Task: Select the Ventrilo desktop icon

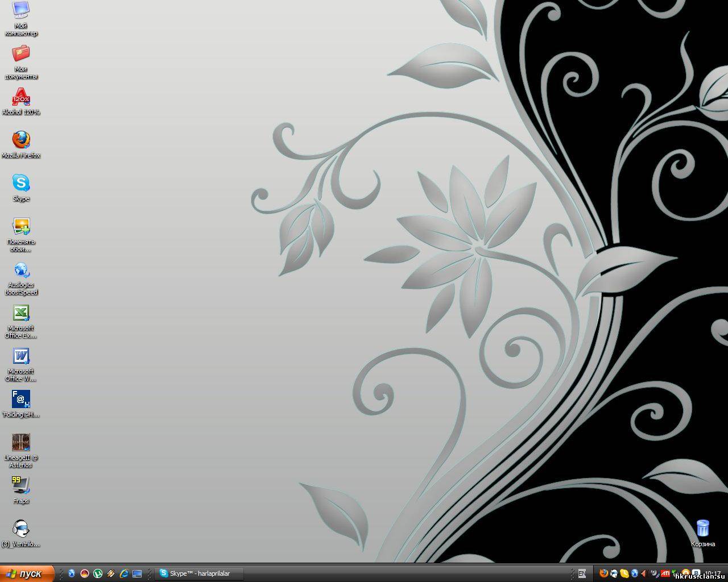Action: pyautogui.click(x=21, y=529)
